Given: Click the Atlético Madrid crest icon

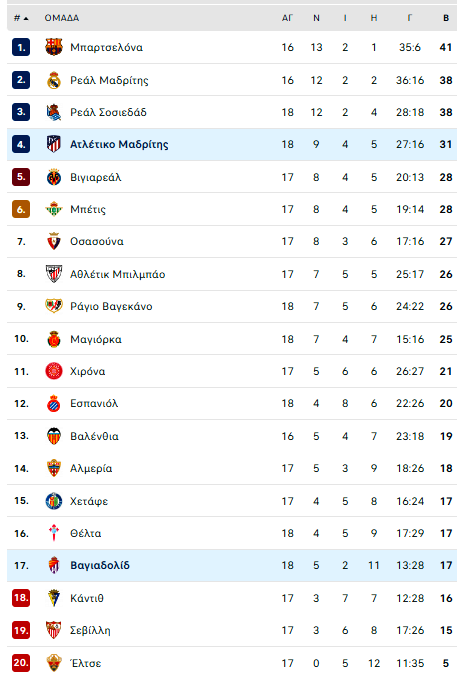Looking at the screenshot, I should click(x=54, y=144).
